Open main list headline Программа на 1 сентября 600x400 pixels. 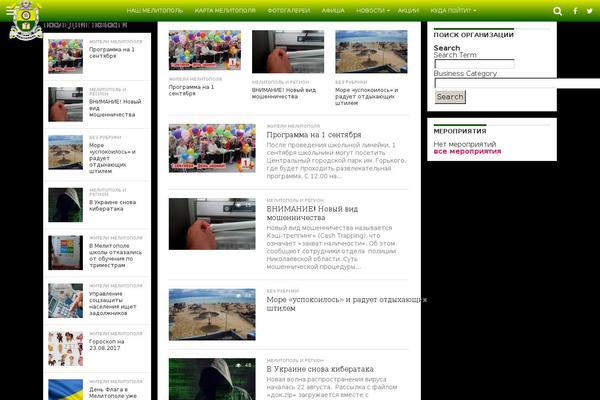tap(314, 135)
